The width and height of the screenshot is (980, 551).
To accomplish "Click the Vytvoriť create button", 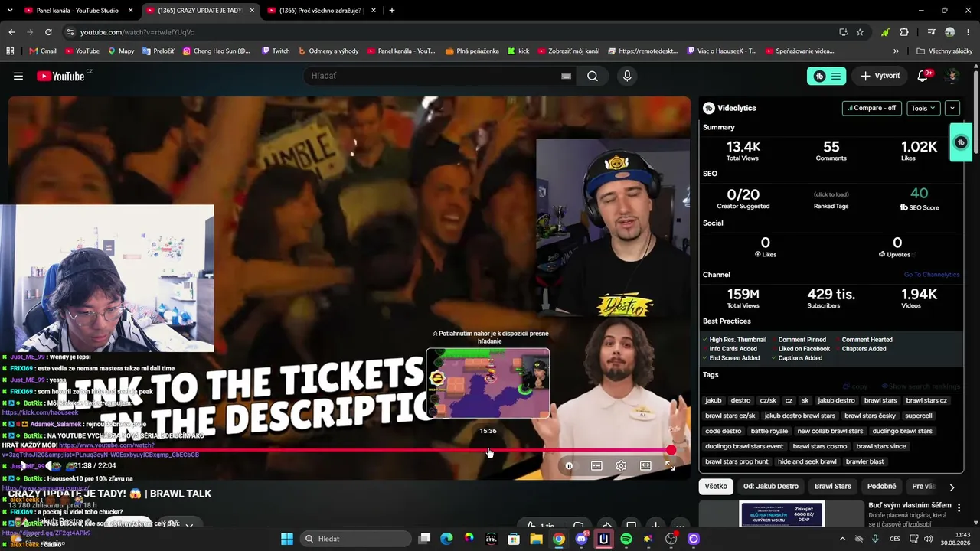I will point(880,76).
